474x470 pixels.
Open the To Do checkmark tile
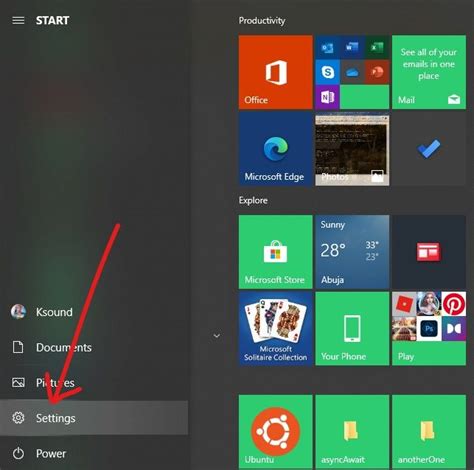click(429, 149)
